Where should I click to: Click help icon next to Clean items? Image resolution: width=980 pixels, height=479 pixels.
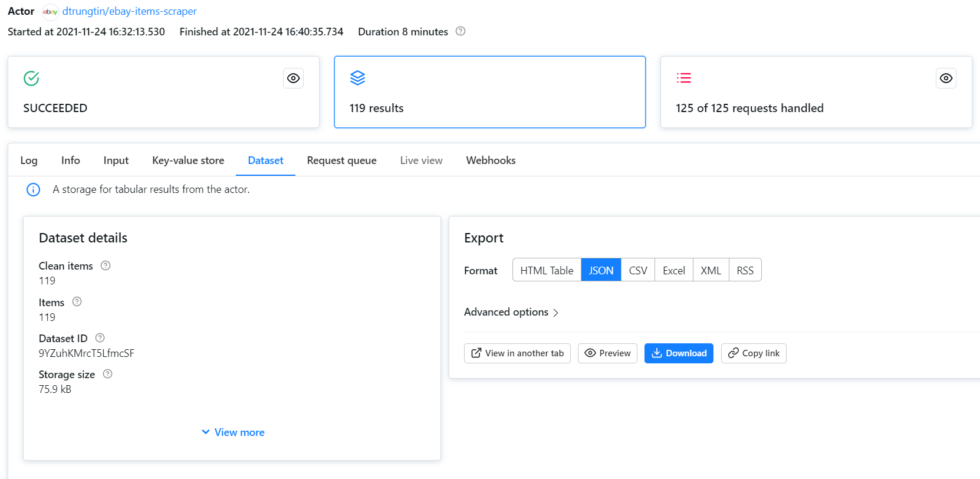[x=106, y=265]
